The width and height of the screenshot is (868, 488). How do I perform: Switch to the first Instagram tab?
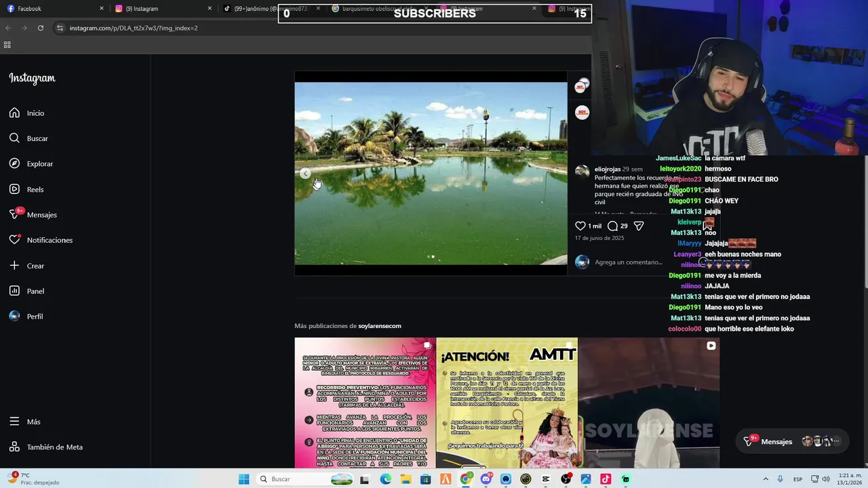point(163,9)
